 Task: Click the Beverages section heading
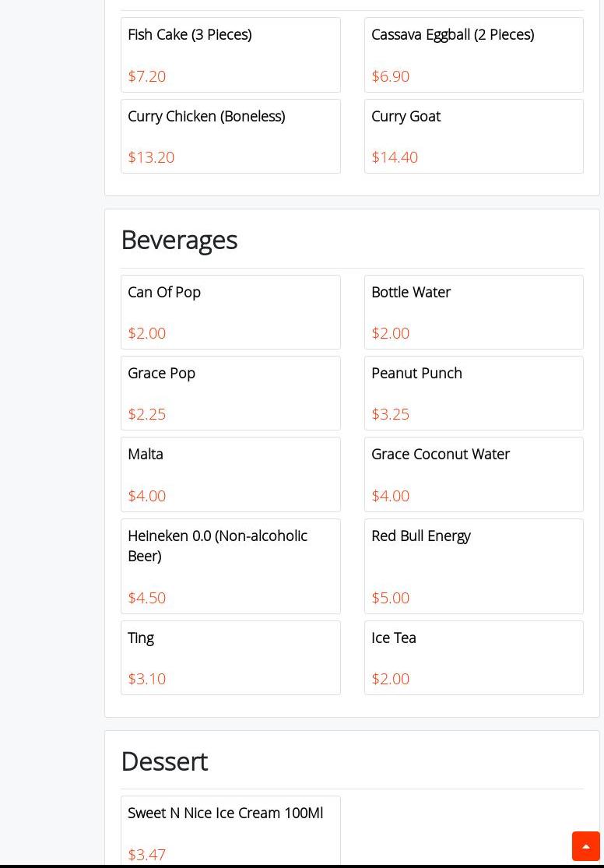click(179, 240)
